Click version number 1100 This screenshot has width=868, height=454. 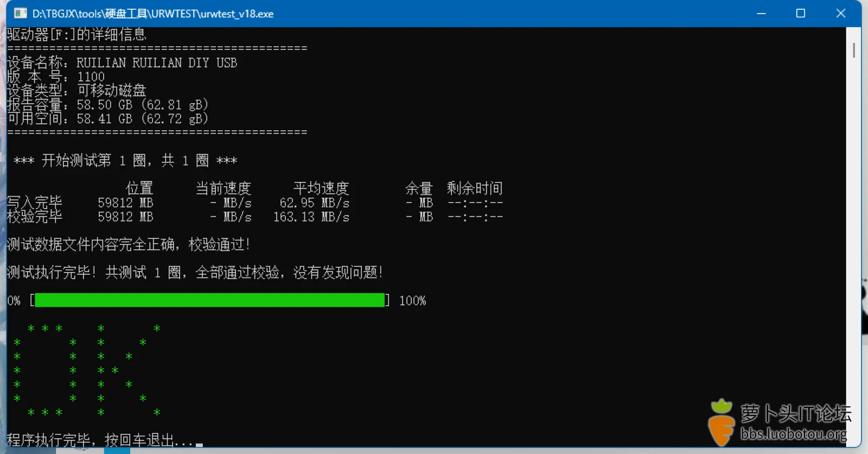[91, 77]
